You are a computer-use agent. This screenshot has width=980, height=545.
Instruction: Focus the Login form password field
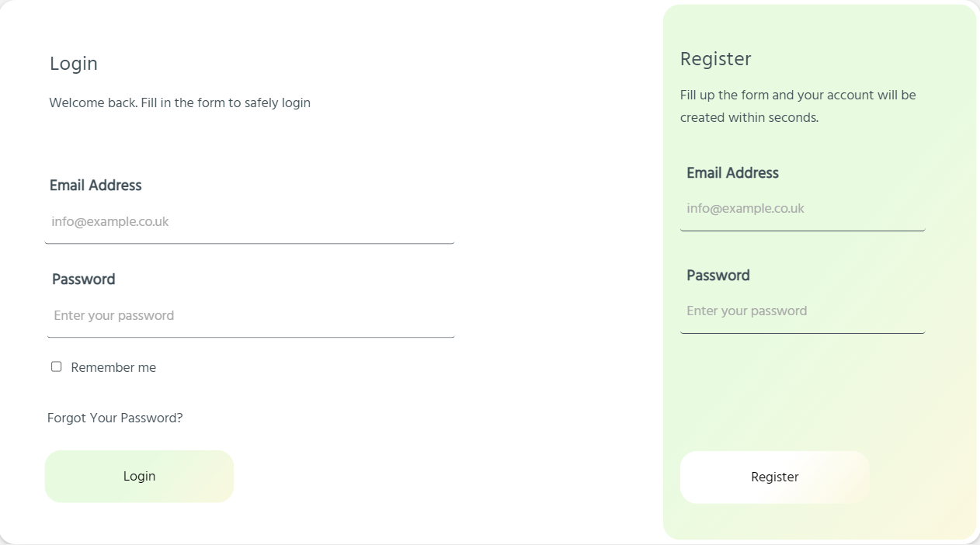click(x=250, y=316)
